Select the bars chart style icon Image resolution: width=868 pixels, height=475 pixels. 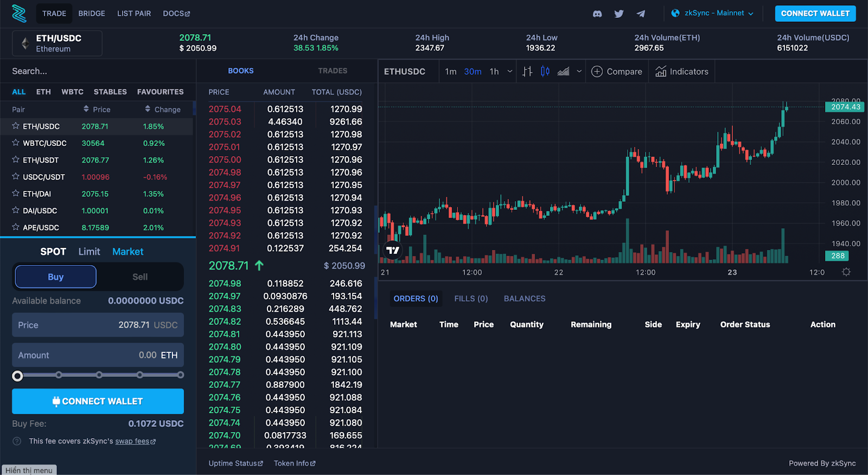(x=527, y=72)
